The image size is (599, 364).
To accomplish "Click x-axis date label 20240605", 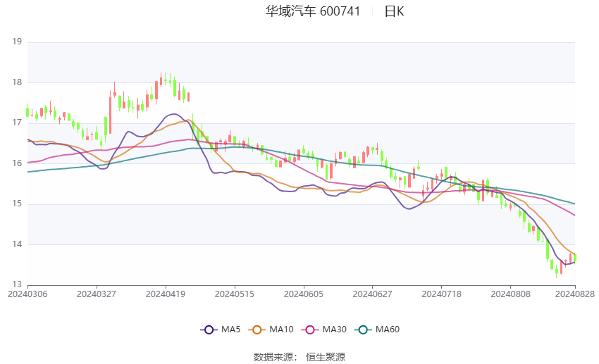I will point(304,294).
